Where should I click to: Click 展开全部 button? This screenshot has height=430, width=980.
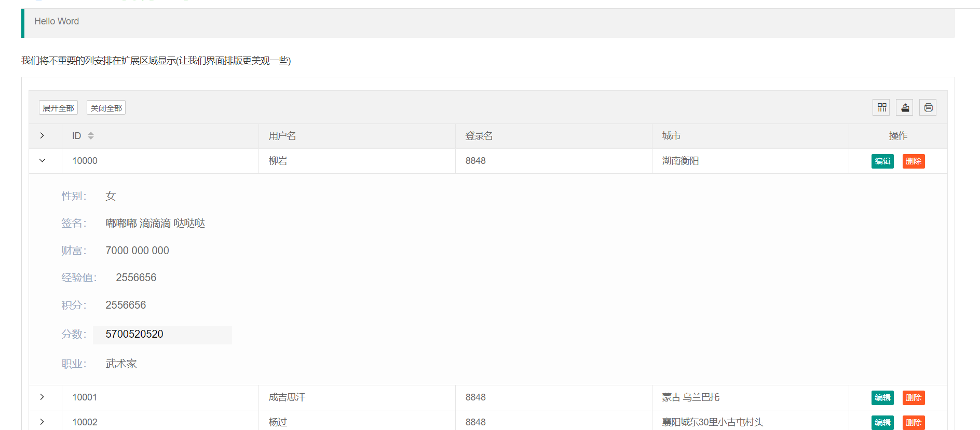[x=58, y=108]
